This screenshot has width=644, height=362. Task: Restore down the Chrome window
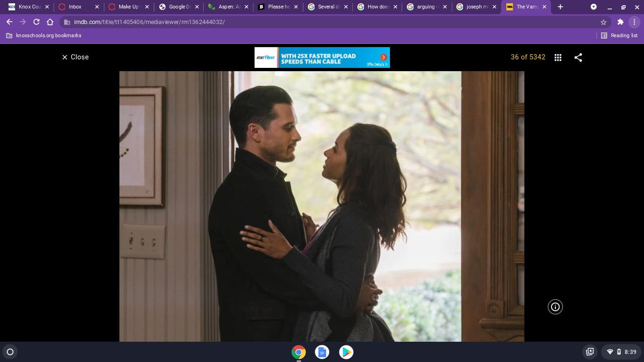623,7
